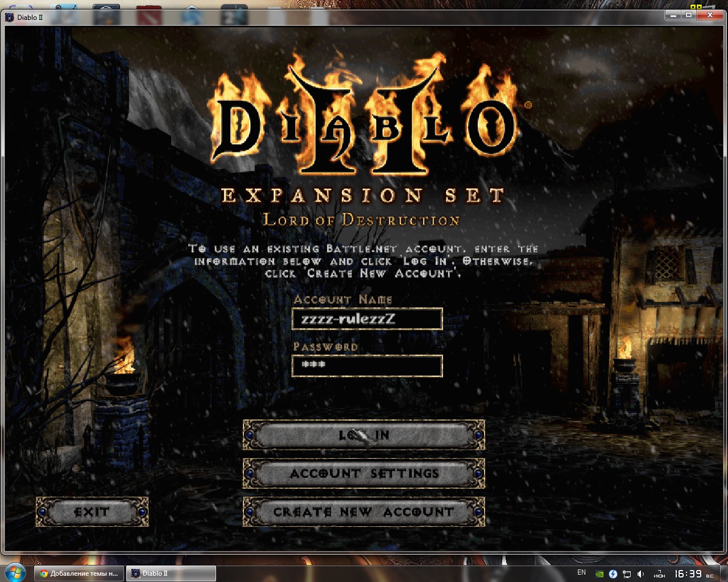The image size is (728, 582).
Task: Click the Diablo II title bar icon
Action: click(10, 17)
